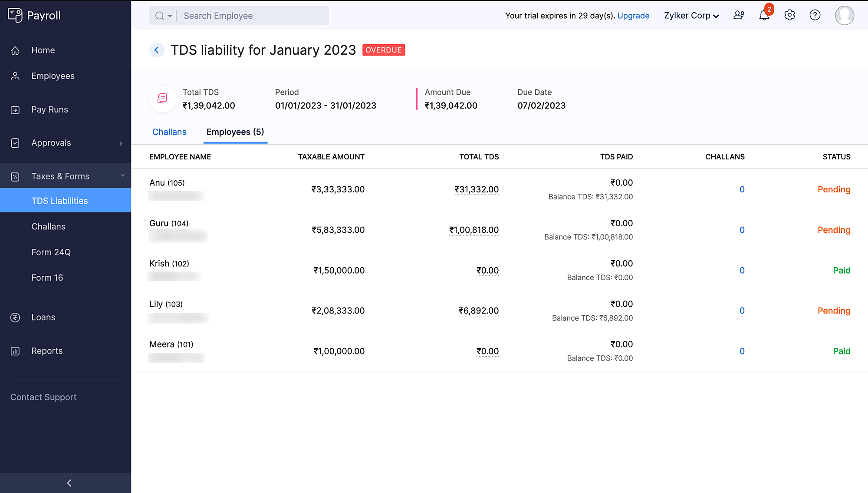Click the Payroll logo icon
868x493 pixels.
15,15
